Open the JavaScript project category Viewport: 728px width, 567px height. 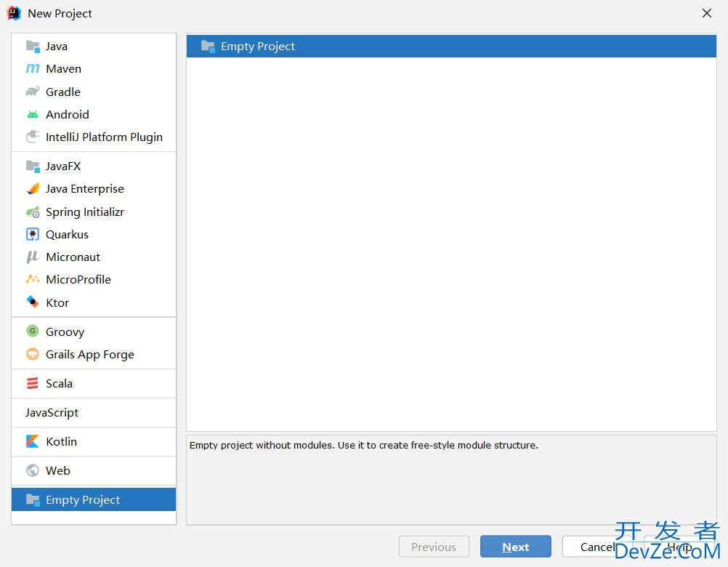tap(52, 413)
